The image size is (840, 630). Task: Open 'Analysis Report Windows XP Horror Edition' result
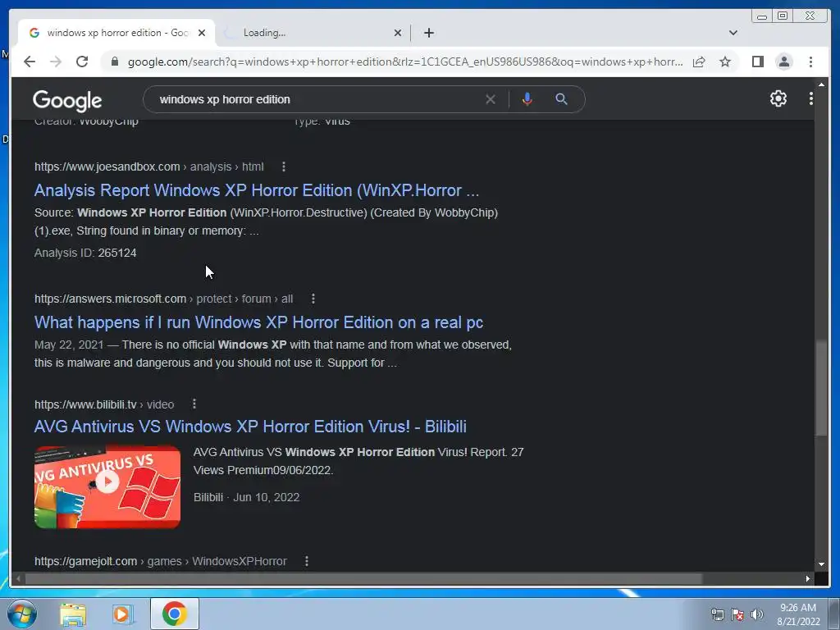click(257, 190)
